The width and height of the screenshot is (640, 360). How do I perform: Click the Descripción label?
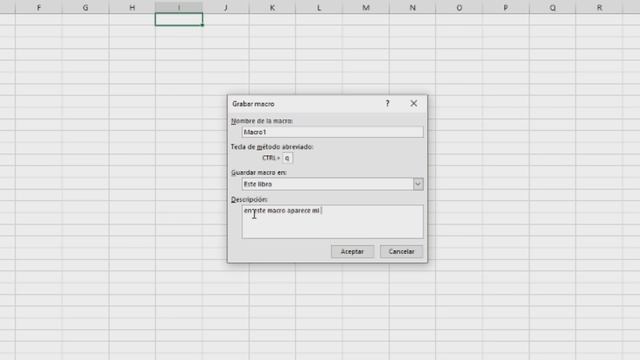(249, 200)
